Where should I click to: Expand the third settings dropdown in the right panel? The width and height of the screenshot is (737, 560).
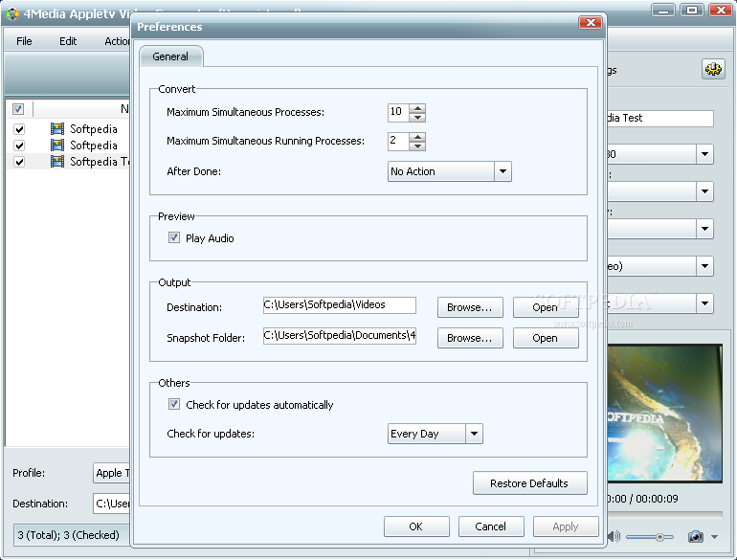[x=704, y=229]
